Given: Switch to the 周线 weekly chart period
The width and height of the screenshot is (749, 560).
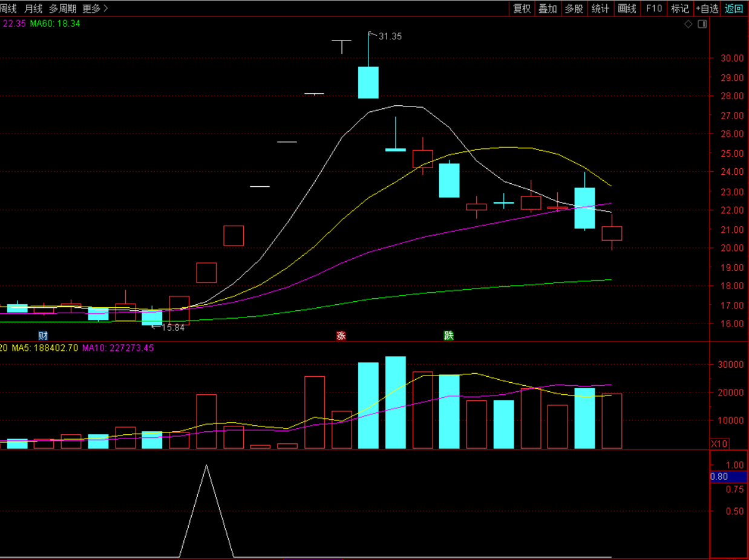Looking at the screenshot, I should click(x=8, y=8).
